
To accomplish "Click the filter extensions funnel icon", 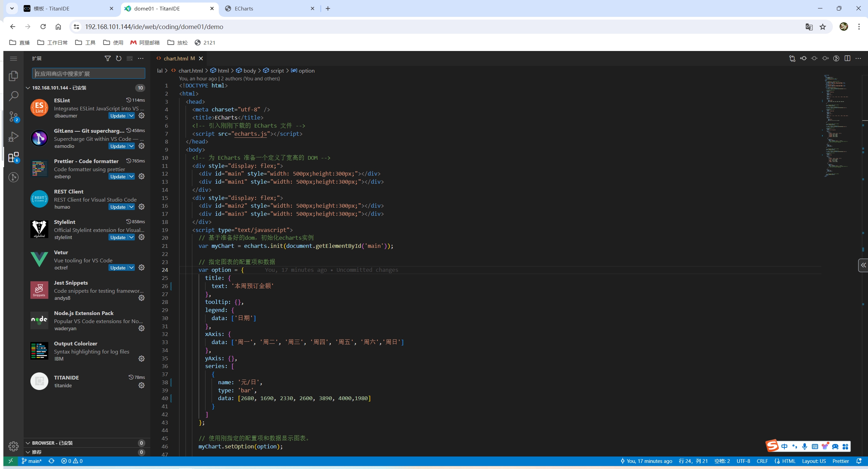I will click(x=107, y=58).
